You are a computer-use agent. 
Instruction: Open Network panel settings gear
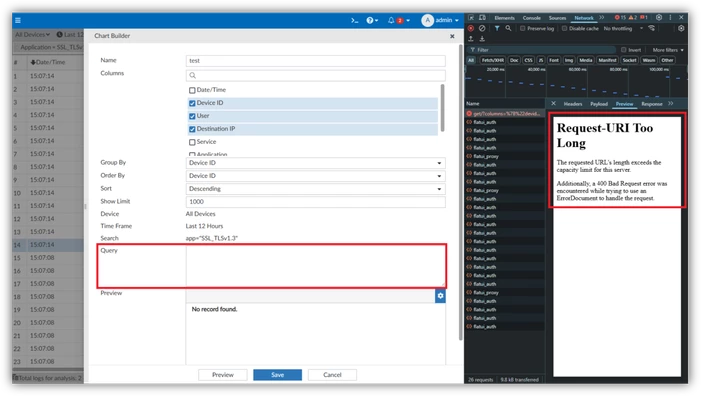(x=681, y=28)
